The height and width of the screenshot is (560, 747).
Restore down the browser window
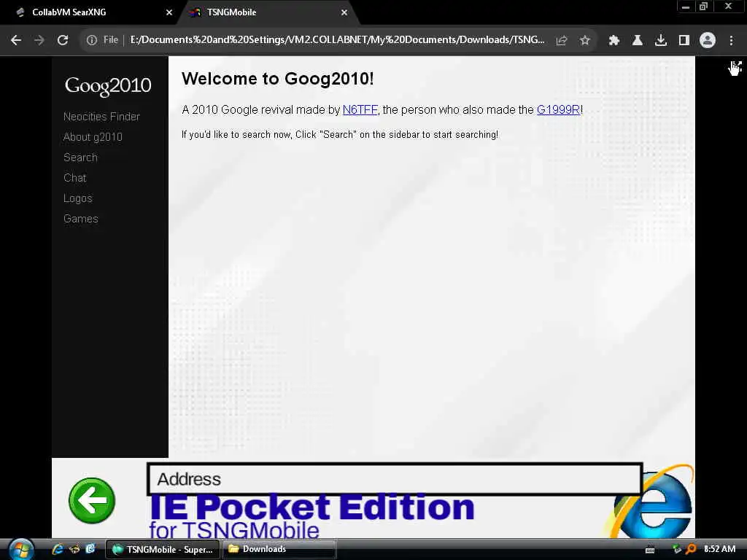(704, 7)
